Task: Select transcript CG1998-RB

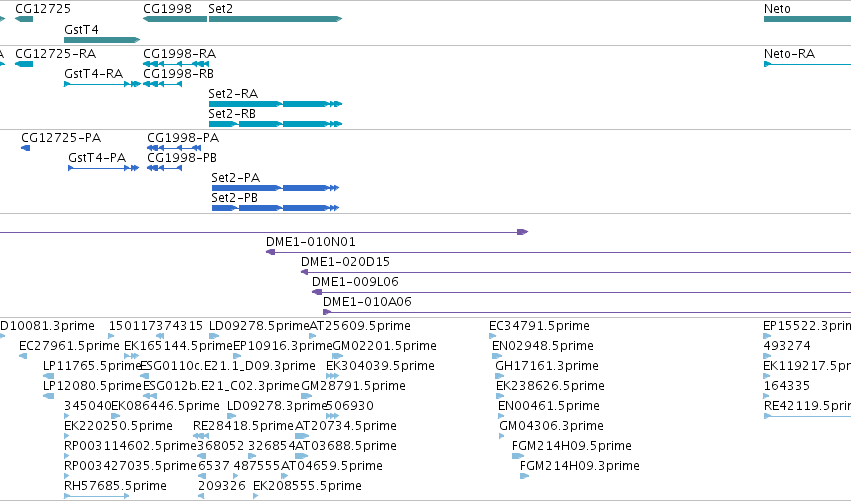Action: coord(179,74)
